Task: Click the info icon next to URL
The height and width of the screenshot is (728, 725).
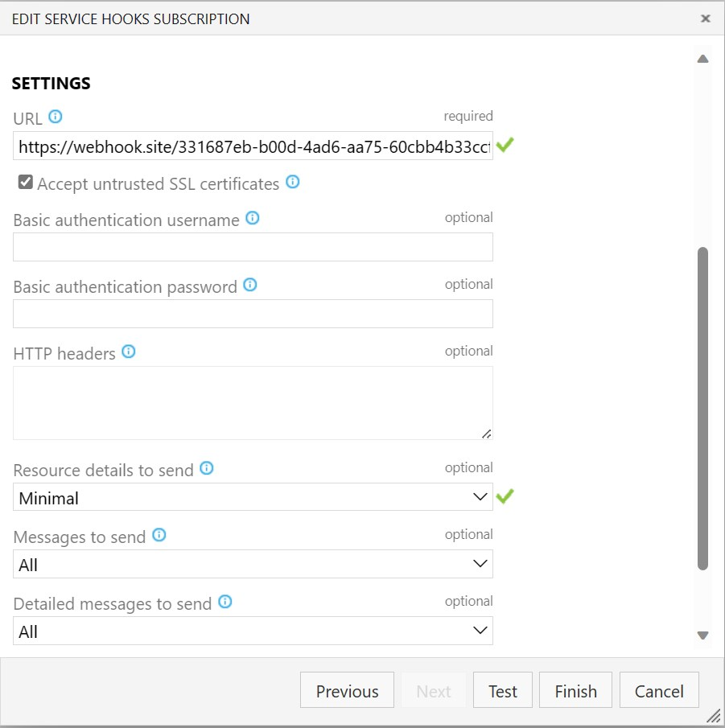Action: click(x=54, y=117)
